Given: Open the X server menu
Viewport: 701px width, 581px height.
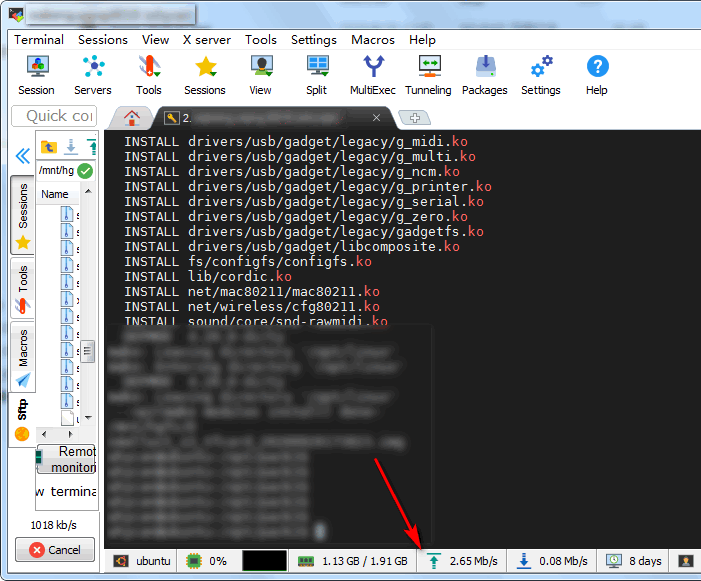Looking at the screenshot, I should (207, 40).
